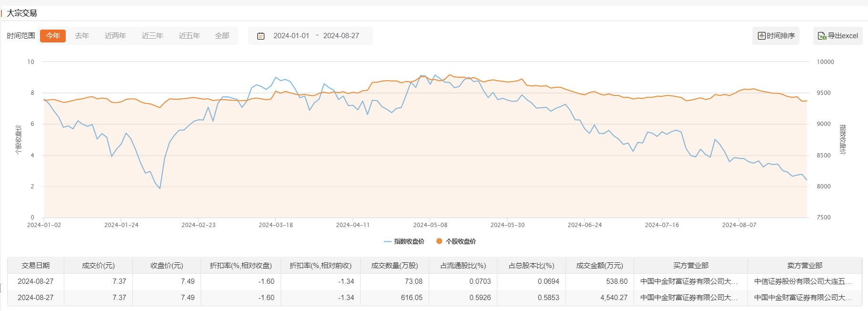Click the 导出excel spreadsheet icon
Screen dimensions: 868x311
click(822, 36)
